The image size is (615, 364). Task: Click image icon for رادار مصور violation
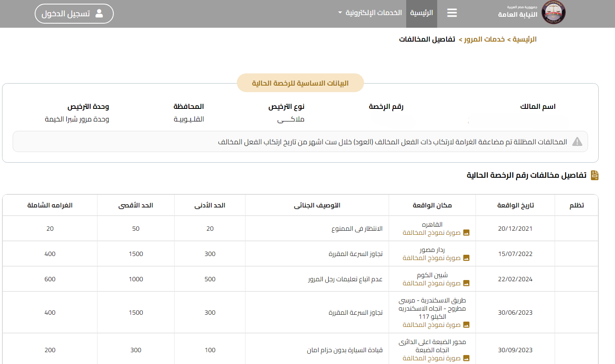pos(466,258)
